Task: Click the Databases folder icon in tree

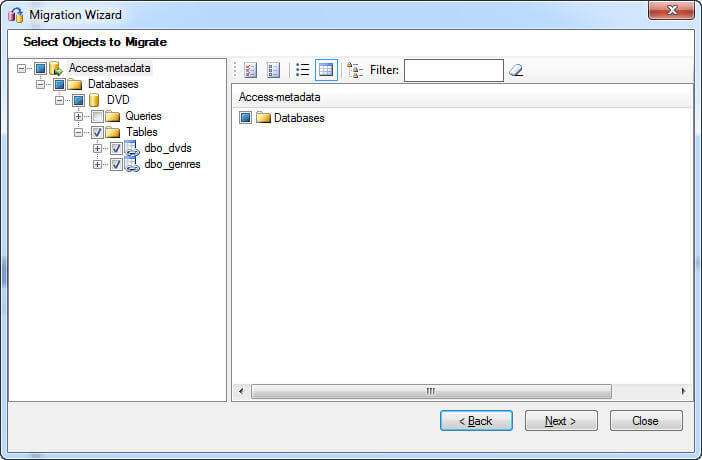Action: pos(74,84)
